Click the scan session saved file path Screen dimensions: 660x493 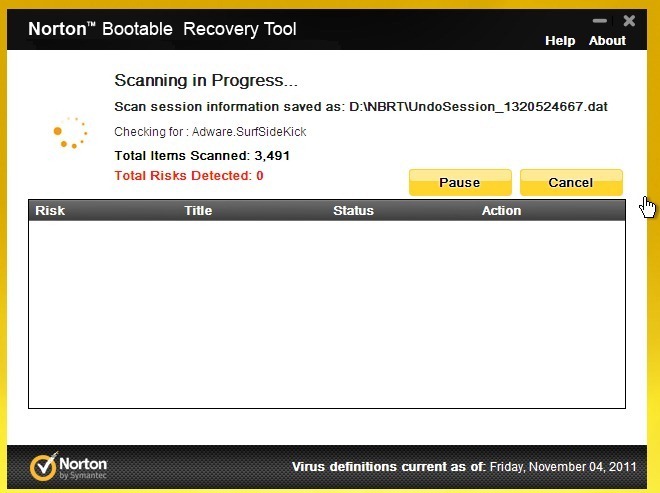[478, 107]
